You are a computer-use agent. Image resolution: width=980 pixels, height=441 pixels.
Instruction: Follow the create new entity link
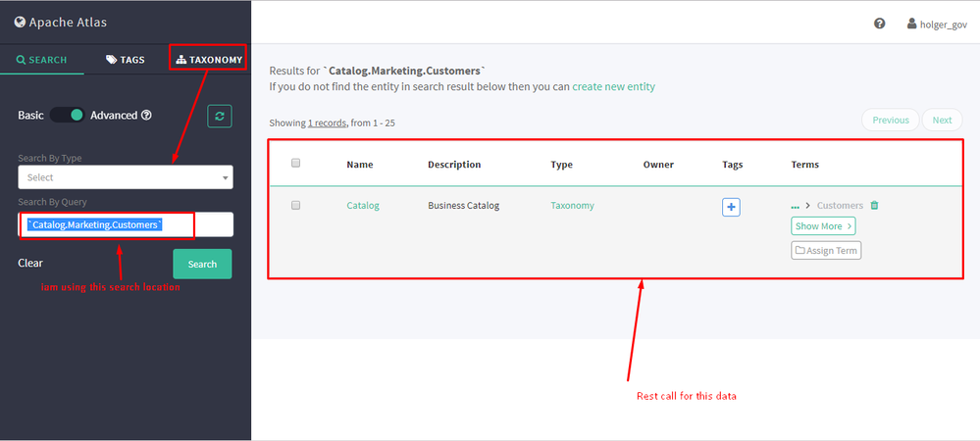613,86
